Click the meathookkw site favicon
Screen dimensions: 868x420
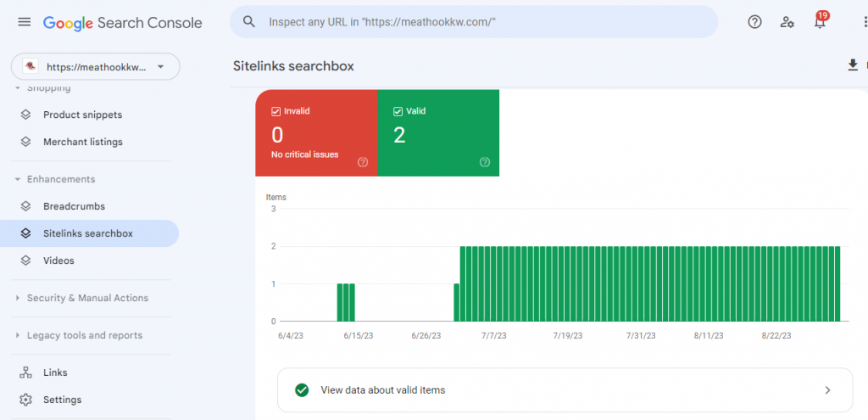(x=31, y=67)
